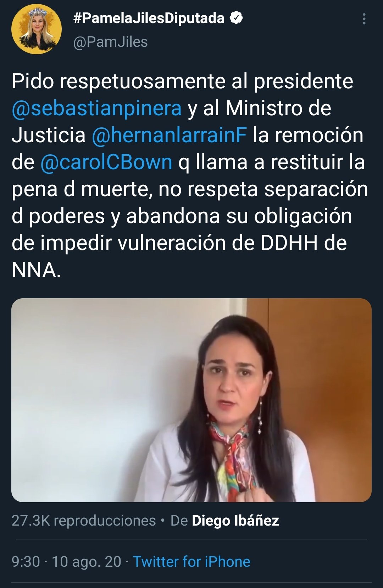This screenshot has width=383, height=588.
Task: Select the @PamJiles handle
Action: [110, 42]
